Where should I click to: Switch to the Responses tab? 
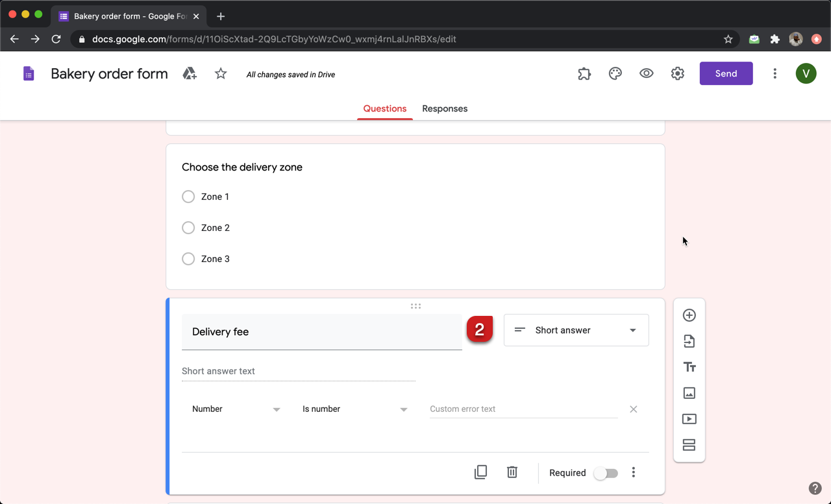point(445,109)
